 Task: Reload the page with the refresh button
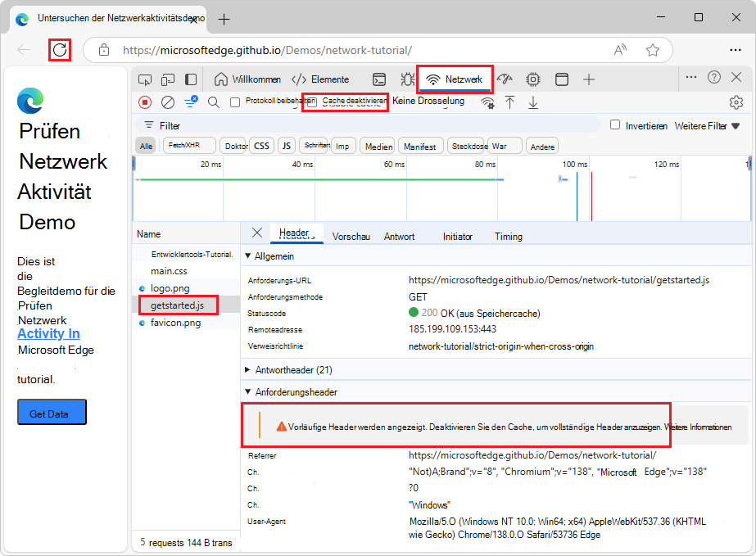60,50
